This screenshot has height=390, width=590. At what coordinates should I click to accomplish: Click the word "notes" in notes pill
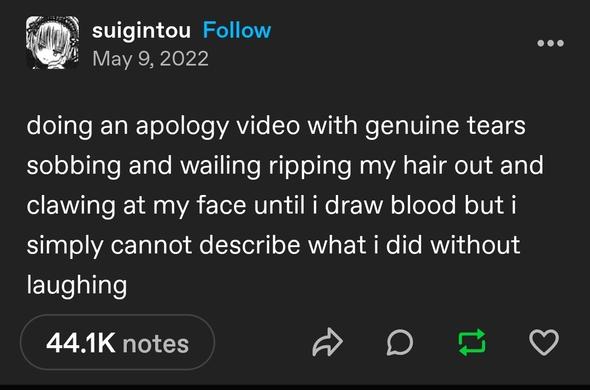coord(155,344)
